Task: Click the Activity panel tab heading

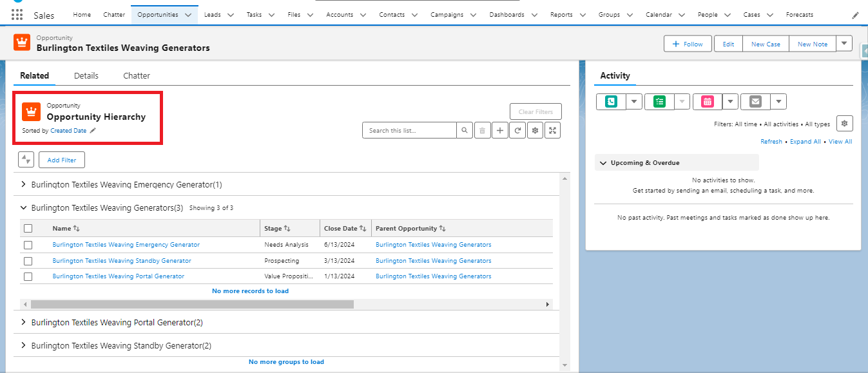Action: tap(615, 75)
